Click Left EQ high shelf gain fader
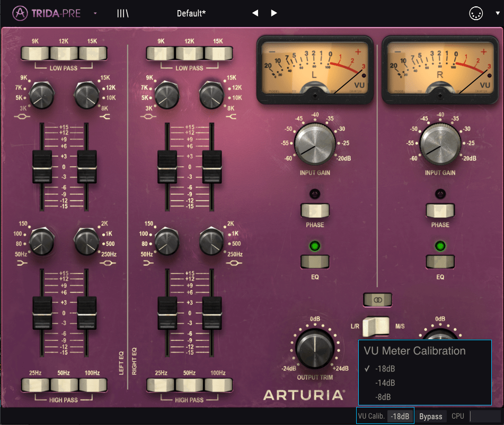 point(87,166)
